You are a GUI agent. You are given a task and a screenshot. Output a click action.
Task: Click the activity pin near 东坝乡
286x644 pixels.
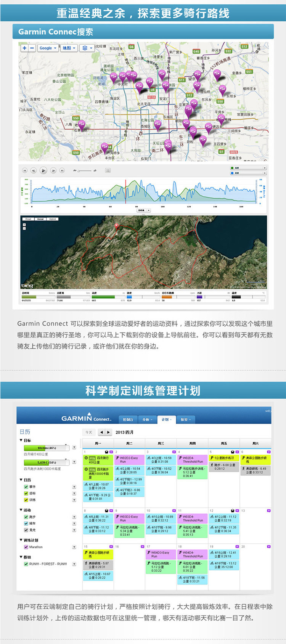tap(222, 90)
